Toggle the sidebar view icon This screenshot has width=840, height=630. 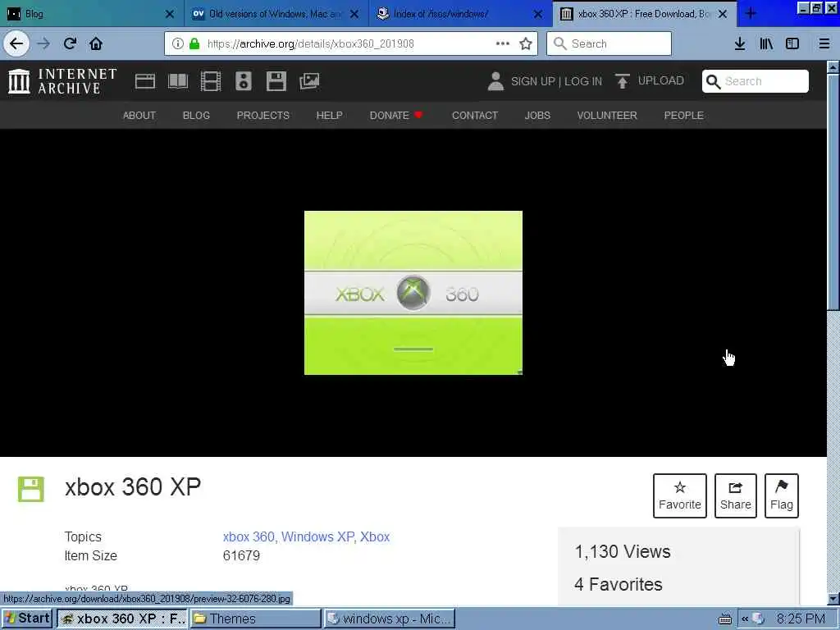(x=792, y=43)
